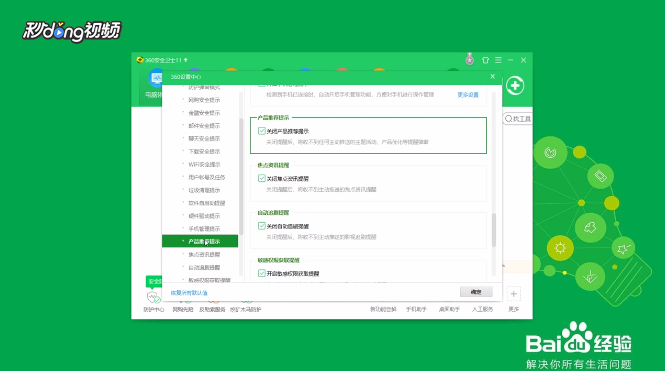Select 网购安全提示 in settings list

(x=204, y=100)
